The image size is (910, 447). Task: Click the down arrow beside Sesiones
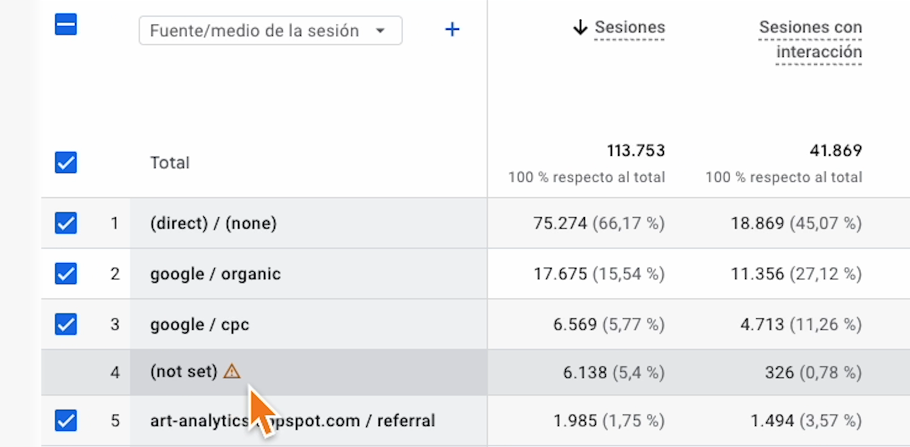(580, 28)
